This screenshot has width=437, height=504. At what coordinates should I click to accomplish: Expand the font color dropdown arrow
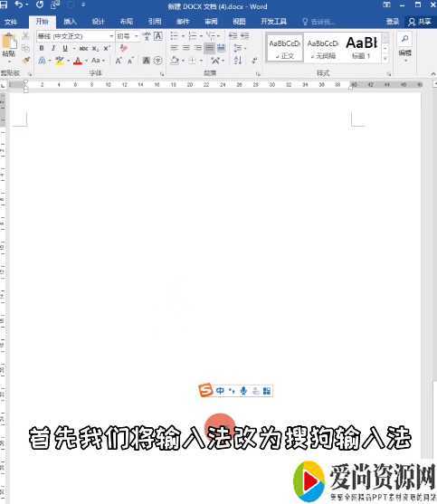pyautogui.click(x=87, y=61)
